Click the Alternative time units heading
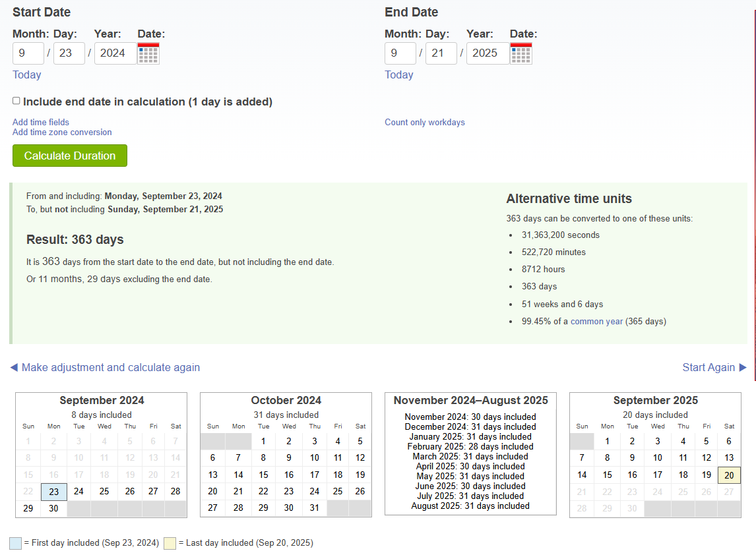The height and width of the screenshot is (555, 756). 569,199
